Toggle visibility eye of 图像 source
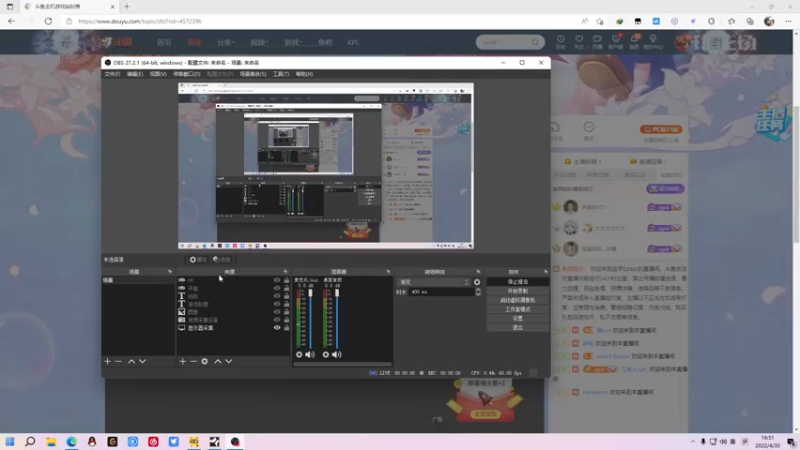The height and width of the screenshot is (450, 800). coord(277,311)
